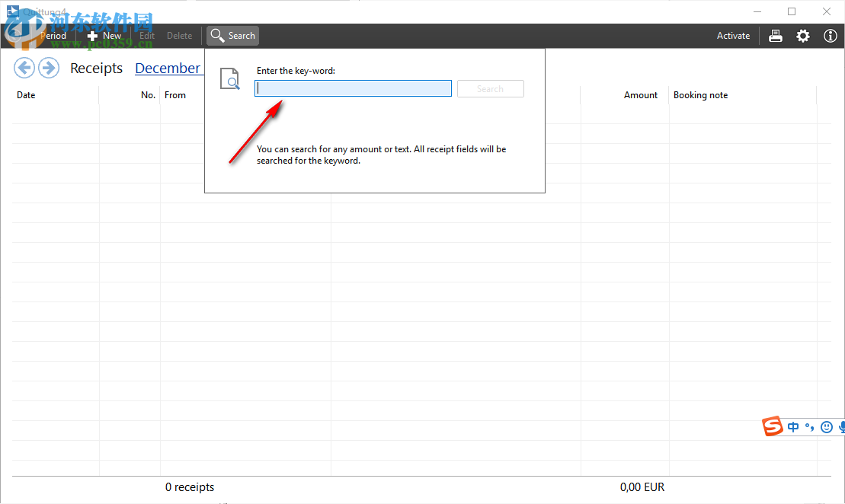Toggle the Search panel from the toolbar

click(232, 35)
